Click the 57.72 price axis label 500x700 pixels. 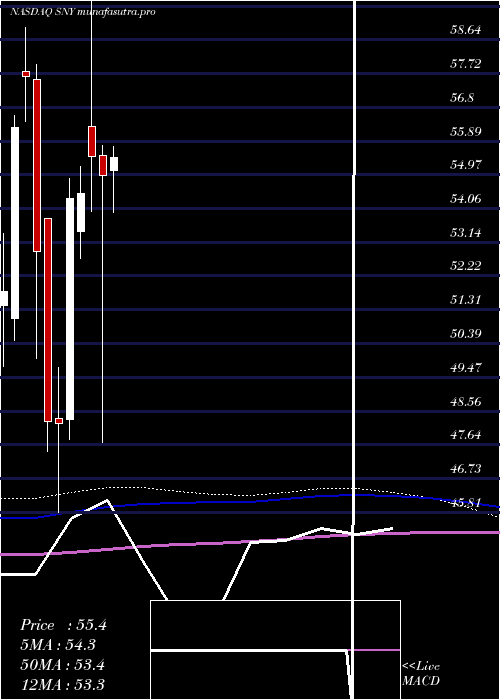(x=466, y=64)
